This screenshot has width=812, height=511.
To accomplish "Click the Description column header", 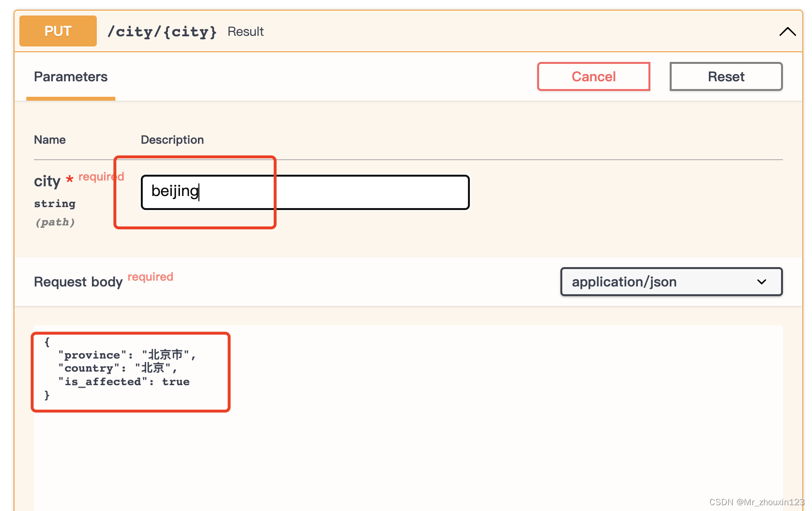I will (172, 139).
